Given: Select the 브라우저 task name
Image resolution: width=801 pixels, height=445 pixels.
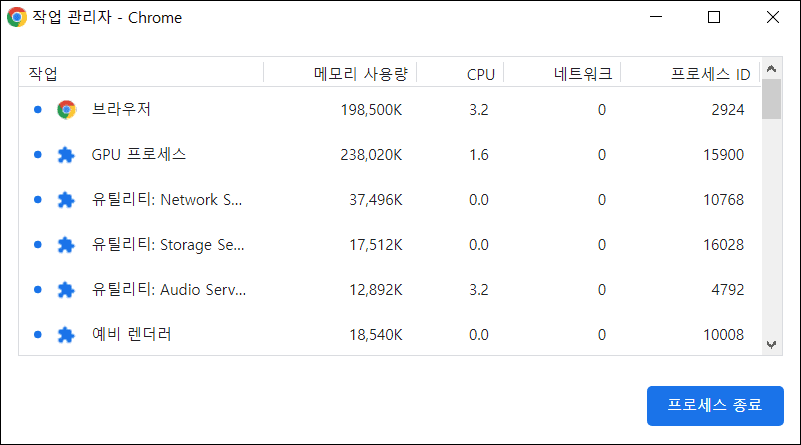Looking at the screenshot, I should [x=121, y=109].
